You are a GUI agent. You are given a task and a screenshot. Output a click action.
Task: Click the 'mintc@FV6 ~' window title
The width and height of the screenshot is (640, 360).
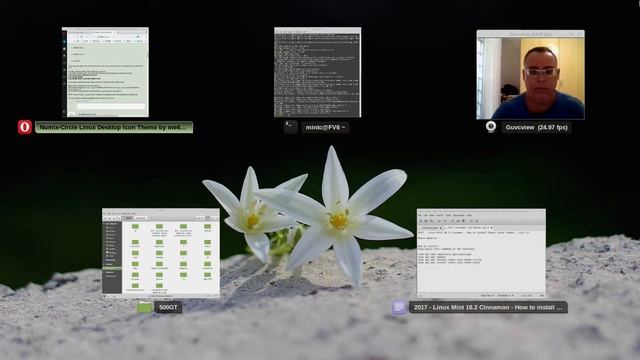(x=325, y=127)
